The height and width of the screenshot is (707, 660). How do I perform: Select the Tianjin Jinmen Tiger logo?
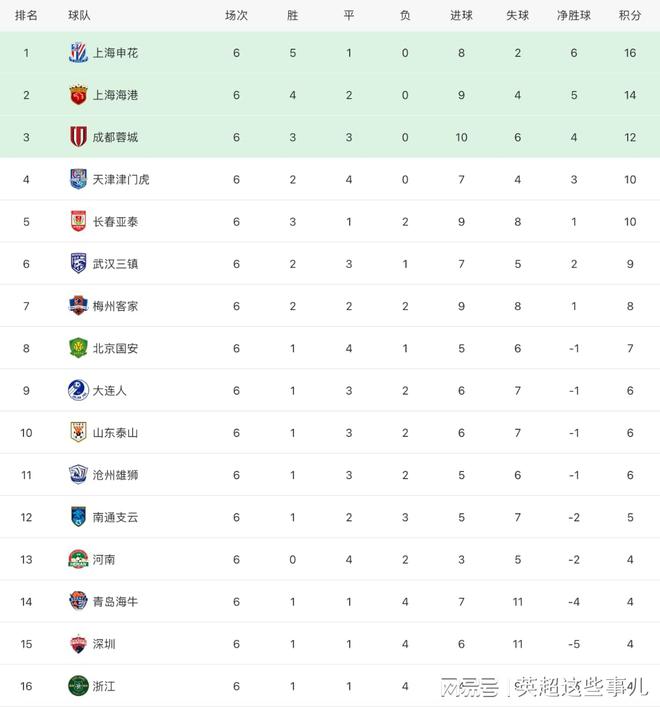(x=78, y=179)
